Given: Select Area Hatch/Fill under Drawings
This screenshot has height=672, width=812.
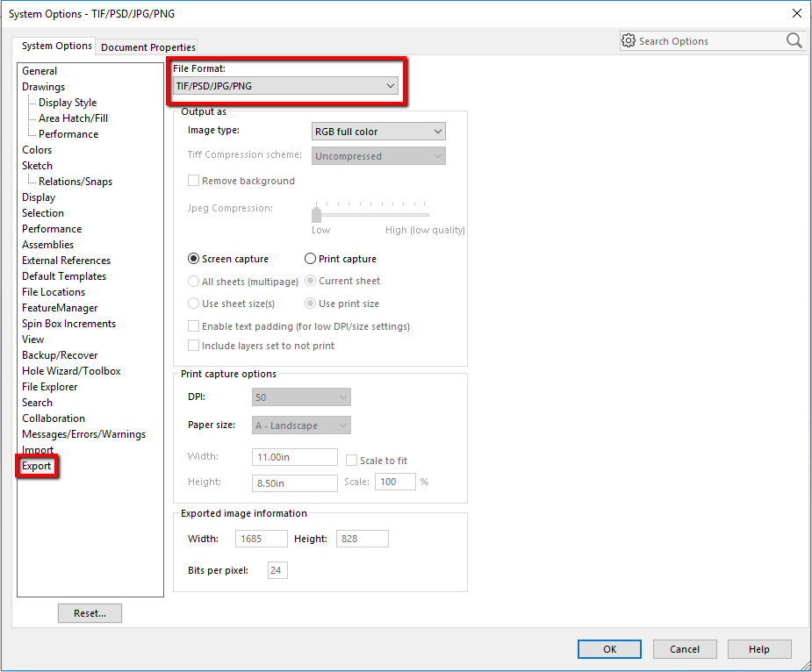Looking at the screenshot, I should pyautogui.click(x=74, y=118).
